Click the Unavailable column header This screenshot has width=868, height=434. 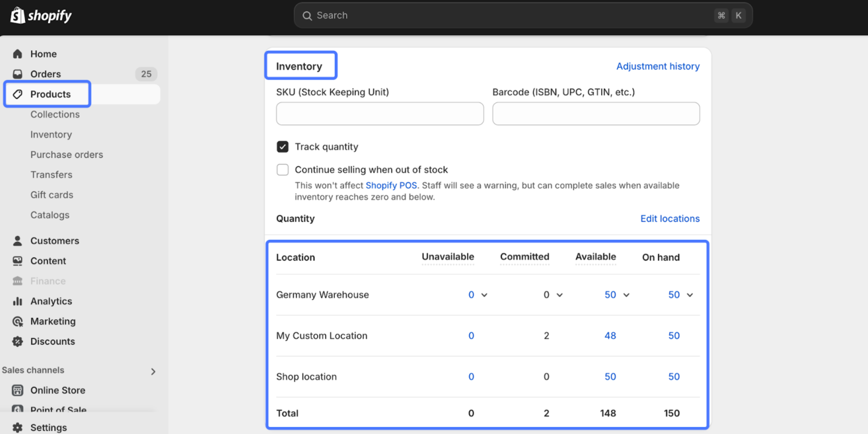[448, 257]
